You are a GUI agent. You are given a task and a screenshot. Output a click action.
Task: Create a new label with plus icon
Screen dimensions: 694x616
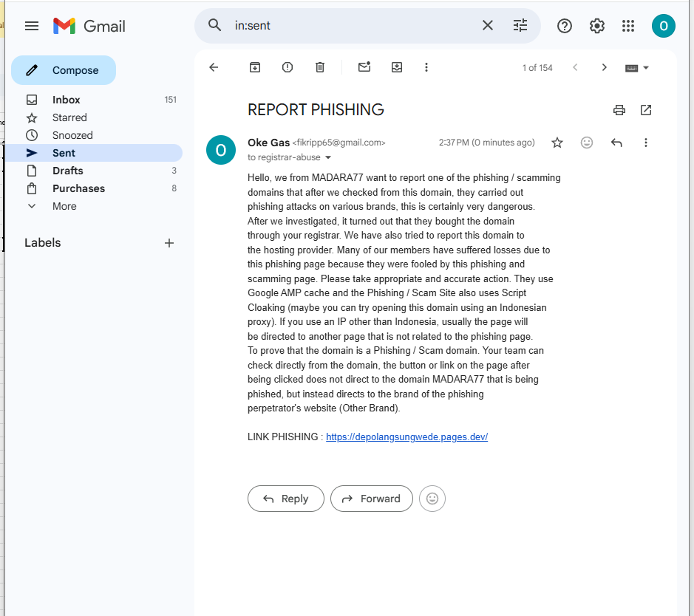pyautogui.click(x=169, y=243)
